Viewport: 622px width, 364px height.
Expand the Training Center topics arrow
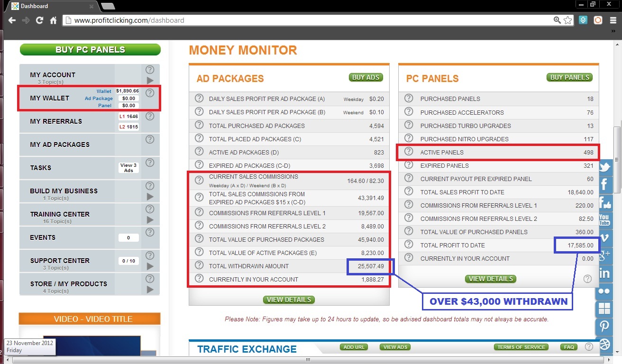150,220
